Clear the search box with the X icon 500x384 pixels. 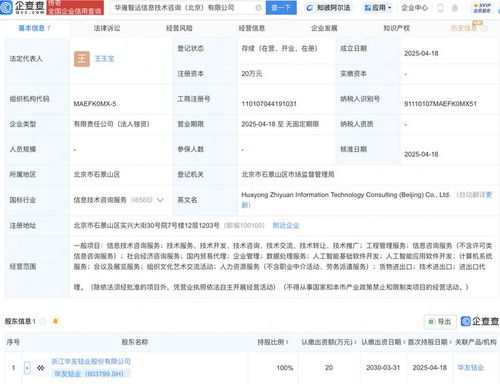[x=258, y=8]
